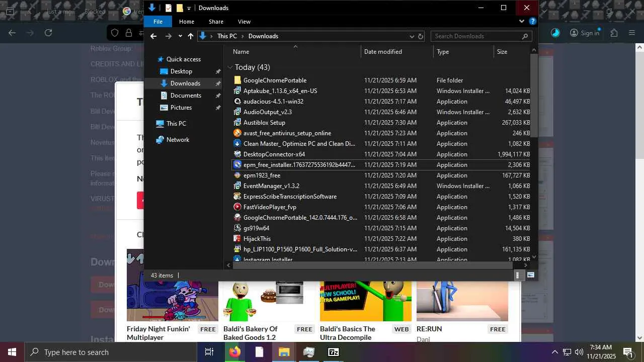The width and height of the screenshot is (644, 362).
Task: Click the horizontal scrollbar of the file list
Action: 372,265
